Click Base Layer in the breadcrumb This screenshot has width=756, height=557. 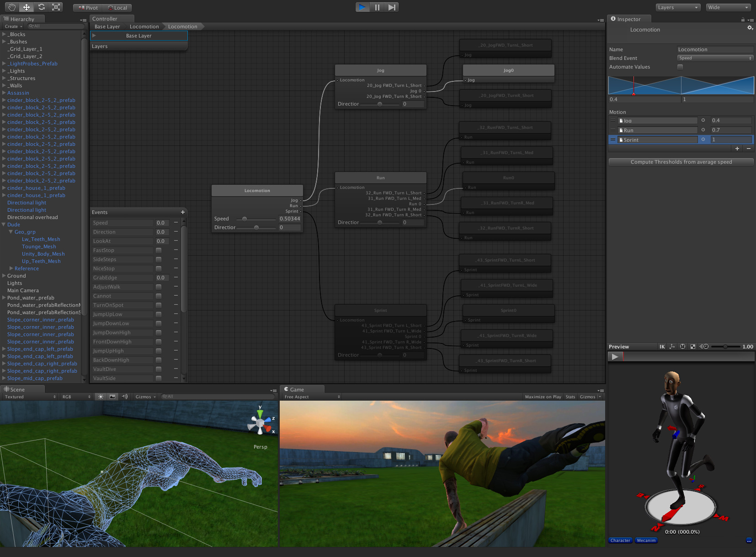click(x=107, y=27)
